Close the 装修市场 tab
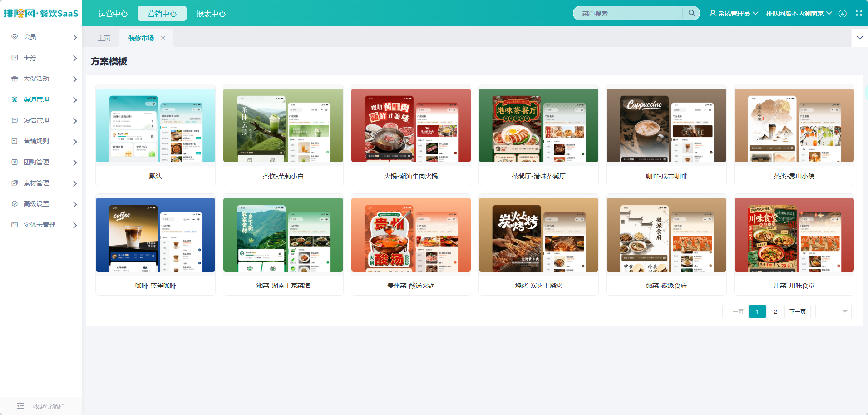 click(x=163, y=38)
